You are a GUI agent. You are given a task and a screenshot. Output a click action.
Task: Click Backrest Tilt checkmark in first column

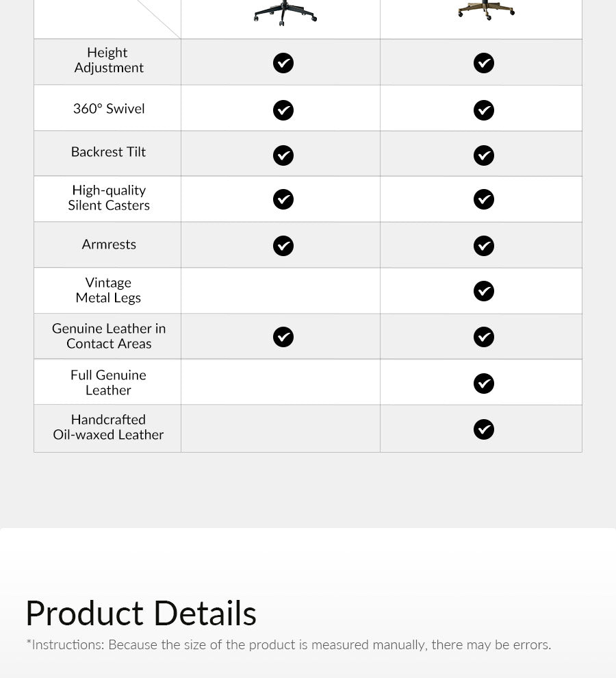click(x=283, y=155)
